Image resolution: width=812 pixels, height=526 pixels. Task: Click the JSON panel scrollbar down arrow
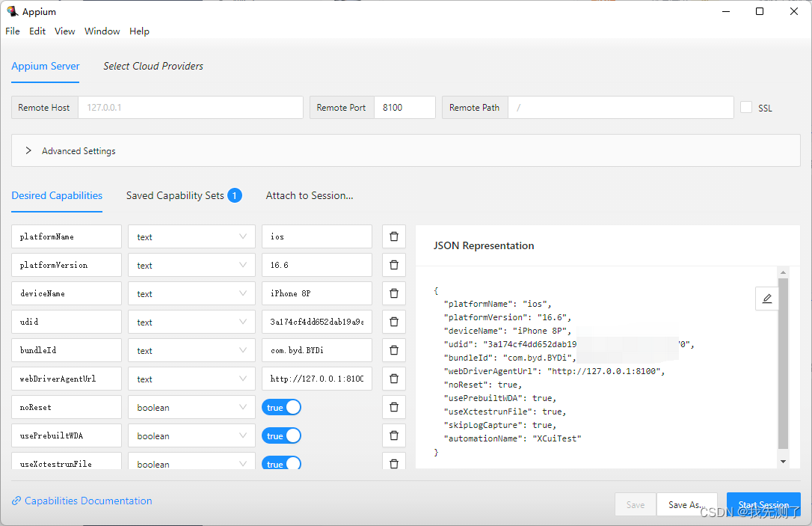click(783, 462)
